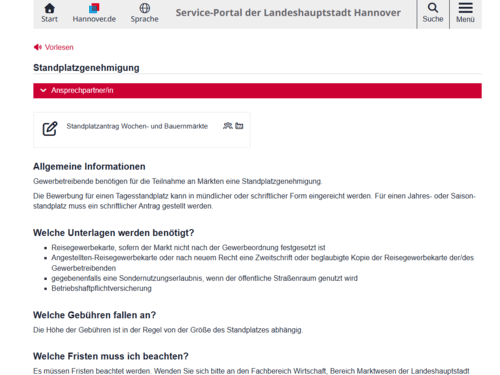Open the Hannover.de logo link
This screenshot has height=375, width=500.
click(x=94, y=8)
